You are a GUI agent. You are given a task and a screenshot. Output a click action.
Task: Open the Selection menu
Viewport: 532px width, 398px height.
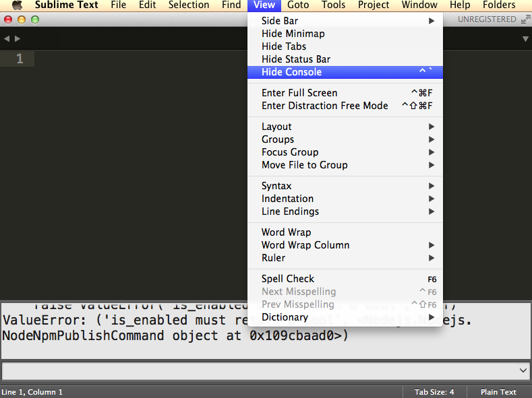point(189,5)
